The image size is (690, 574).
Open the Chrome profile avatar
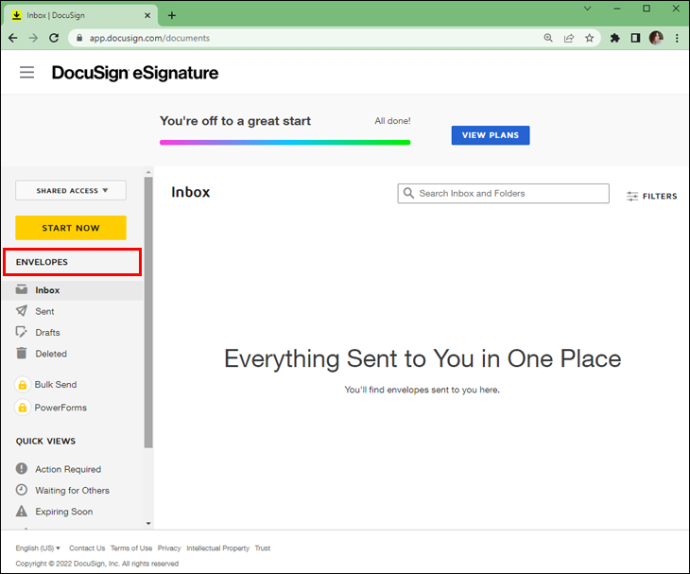click(x=656, y=38)
